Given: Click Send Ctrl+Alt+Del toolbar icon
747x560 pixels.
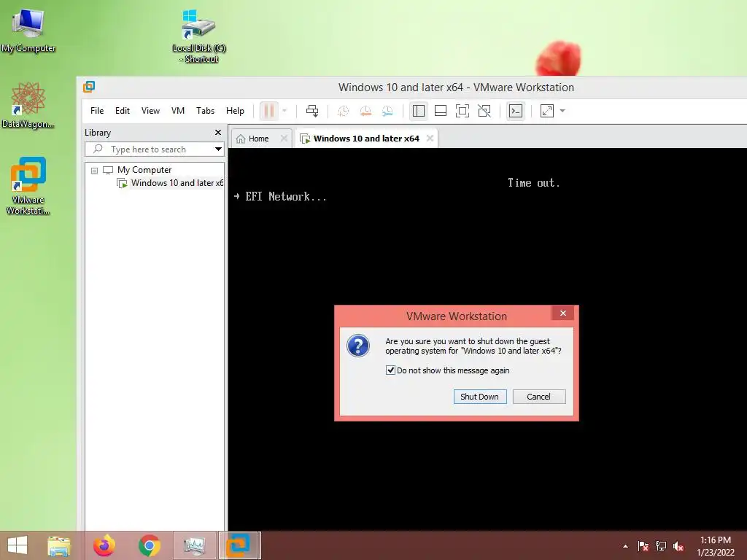Looking at the screenshot, I should click(x=312, y=111).
